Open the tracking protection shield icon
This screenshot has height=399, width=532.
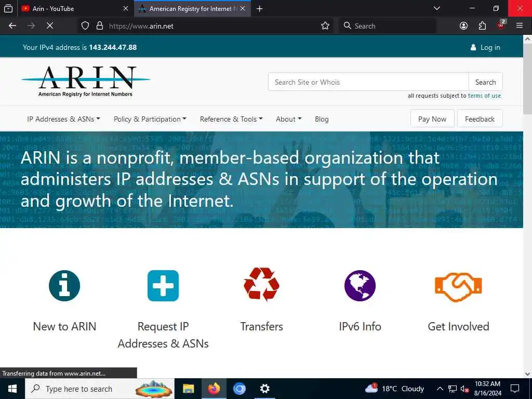(85, 26)
